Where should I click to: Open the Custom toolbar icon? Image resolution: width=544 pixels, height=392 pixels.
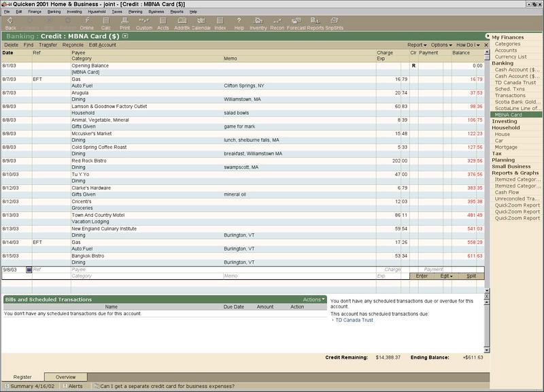pos(144,23)
